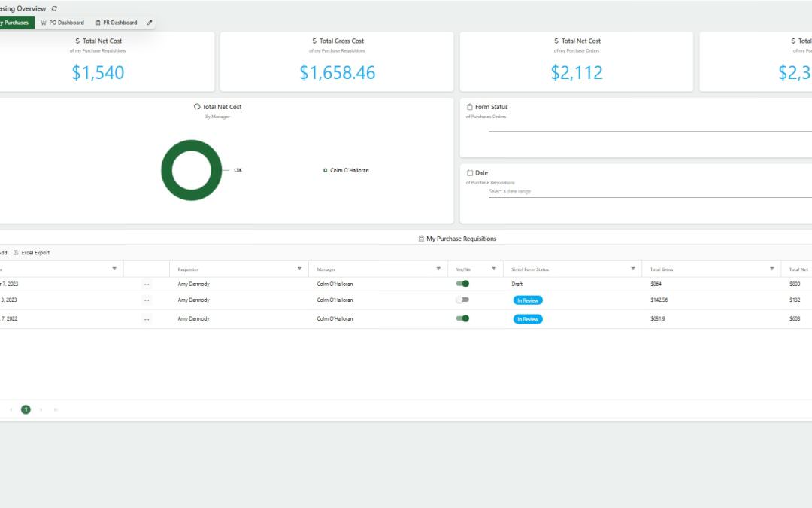Screen dimensions: 812x508
Task: Go to the previous page in pagination
Action: point(11,409)
